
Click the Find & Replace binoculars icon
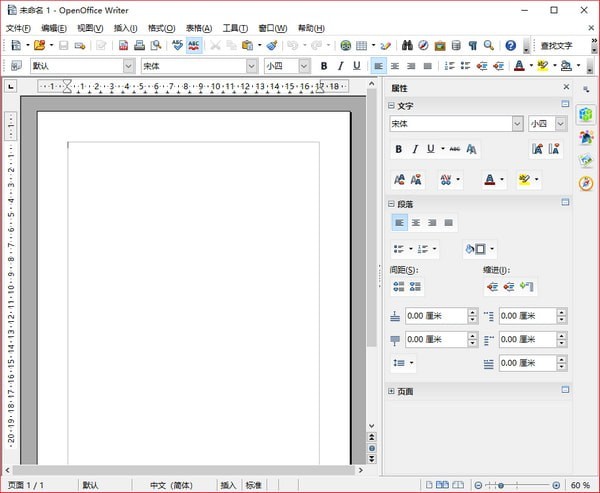click(408, 46)
